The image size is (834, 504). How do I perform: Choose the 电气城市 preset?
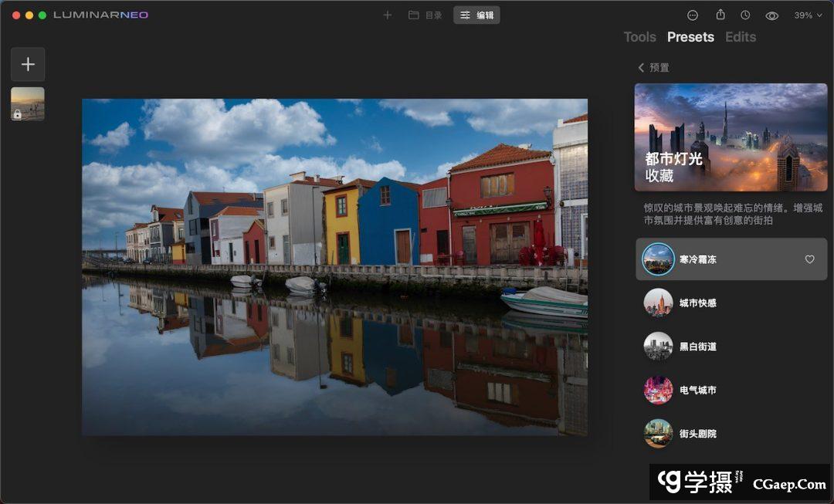coord(697,390)
